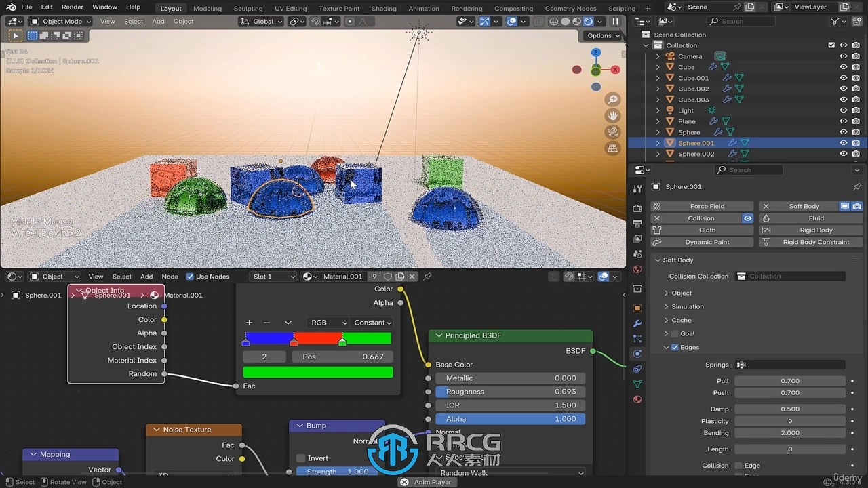Viewport: 868px width, 488px height.
Task: Expand the Simulation subpanel
Action: (688, 306)
